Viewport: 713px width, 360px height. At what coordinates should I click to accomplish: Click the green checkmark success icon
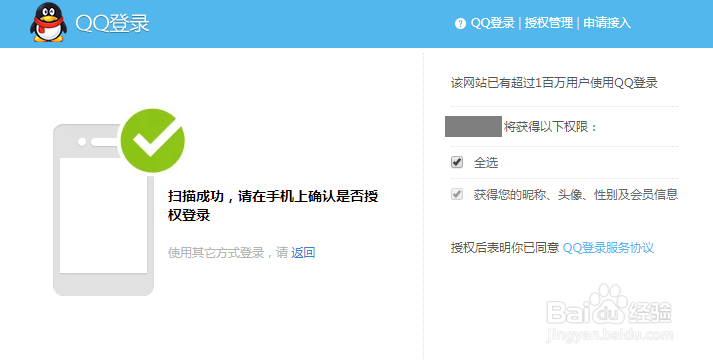152,140
